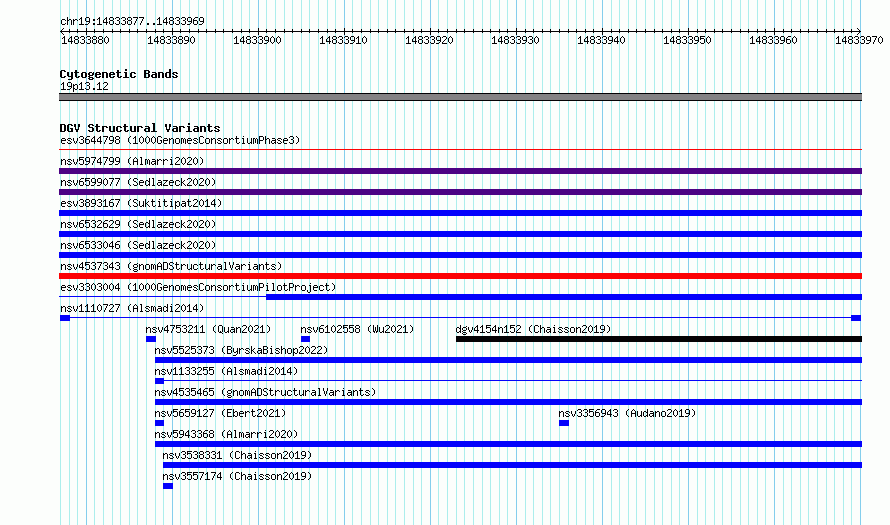This screenshot has height=525, width=890.
Task: Select the blue bar for esv3893167
Action: [x=460, y=213]
